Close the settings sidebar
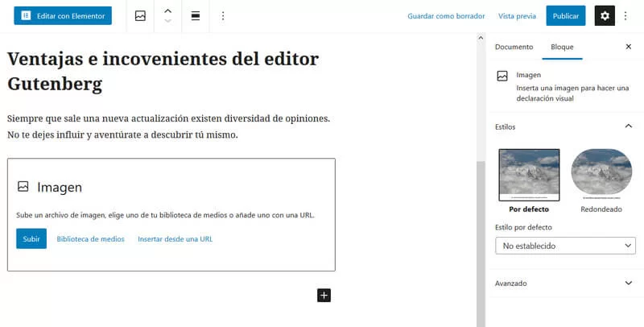Image resolution: width=644 pixels, height=327 pixels. click(x=629, y=47)
